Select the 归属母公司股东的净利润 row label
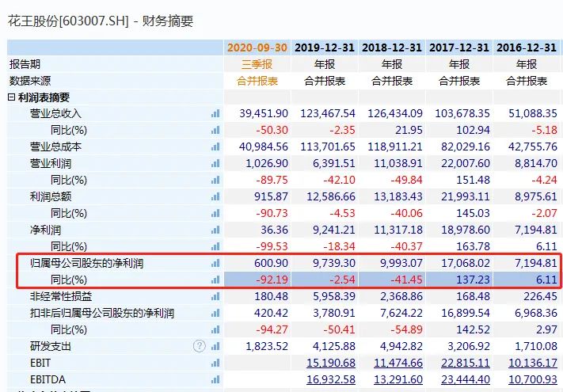This screenshot has width=563, height=392. pos(86,263)
